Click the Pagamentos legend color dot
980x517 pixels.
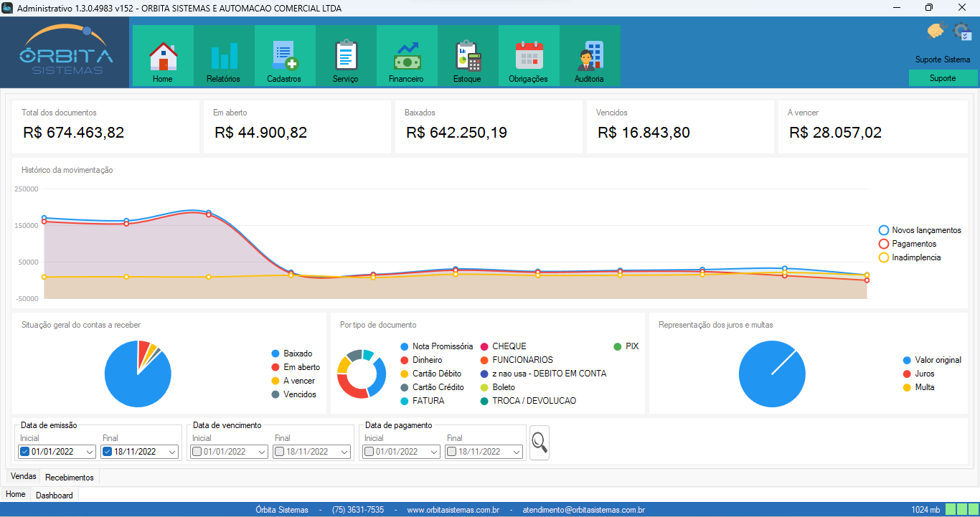883,244
